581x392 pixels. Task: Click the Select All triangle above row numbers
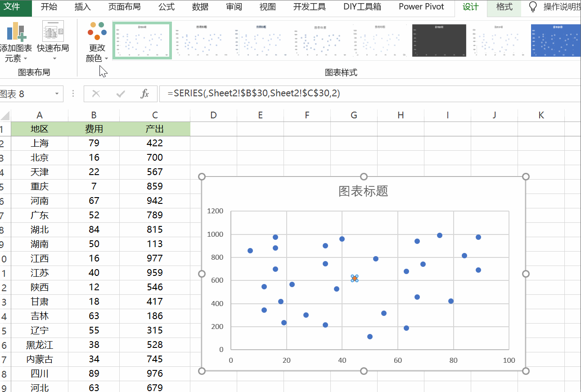pos(5,115)
